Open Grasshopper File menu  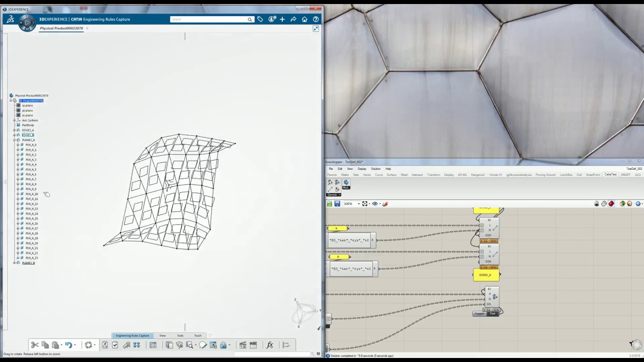click(x=331, y=169)
